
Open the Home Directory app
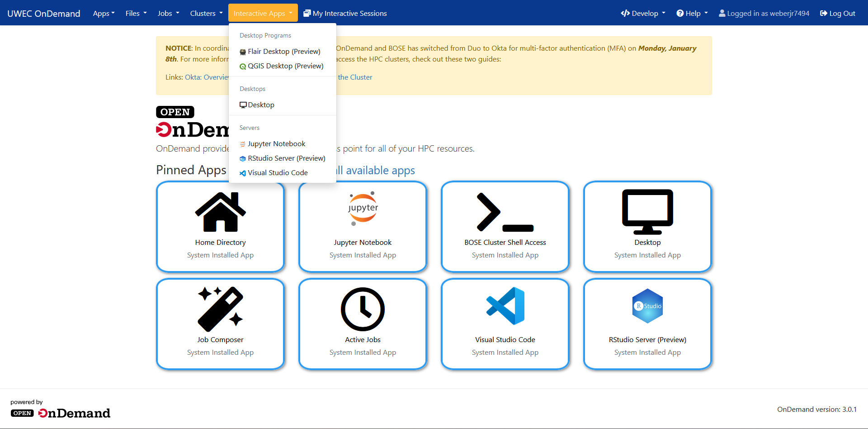[220, 226]
